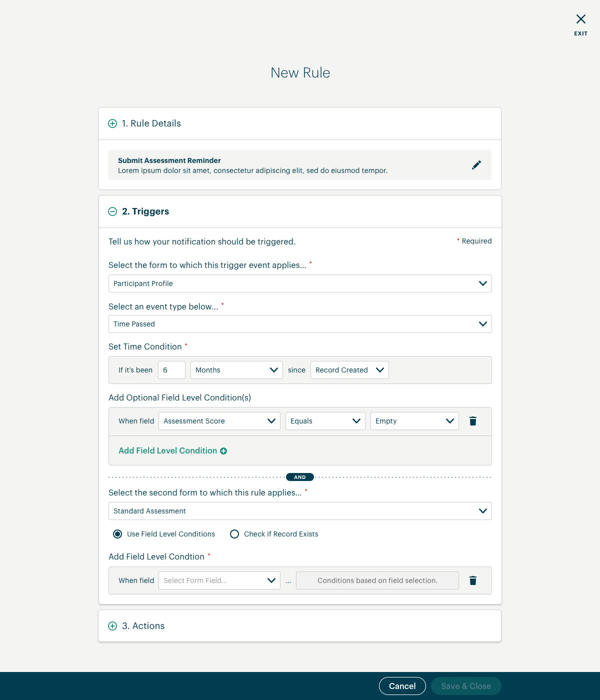Image resolution: width=600 pixels, height=700 pixels.
Task: Select Check if Record Exists radio option
Action: pyautogui.click(x=234, y=534)
